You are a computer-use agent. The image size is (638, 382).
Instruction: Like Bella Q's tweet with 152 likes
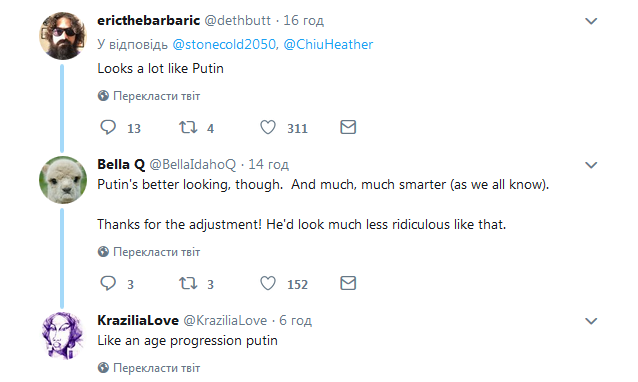click(268, 283)
